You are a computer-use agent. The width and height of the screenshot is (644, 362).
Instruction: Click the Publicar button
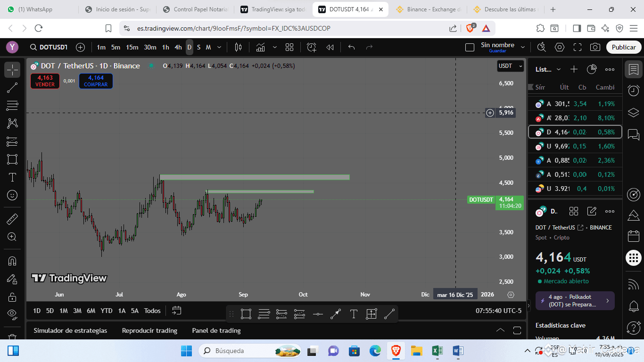pyautogui.click(x=624, y=47)
